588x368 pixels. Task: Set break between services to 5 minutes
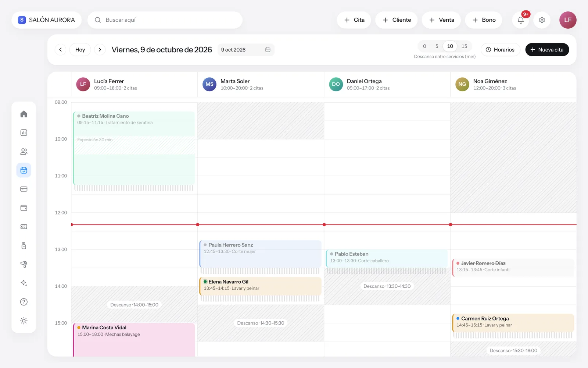pos(437,46)
